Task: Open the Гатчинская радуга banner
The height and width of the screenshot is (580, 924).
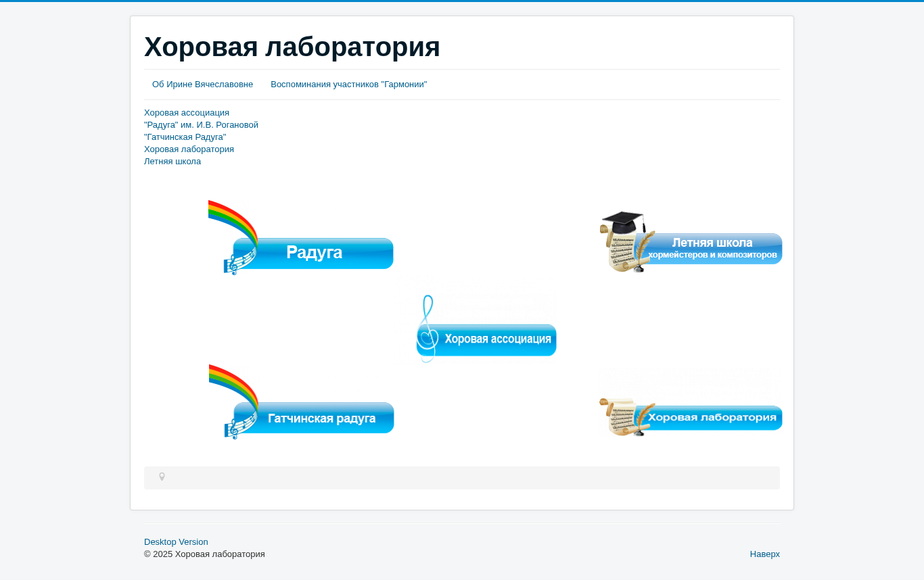Action: click(302, 402)
